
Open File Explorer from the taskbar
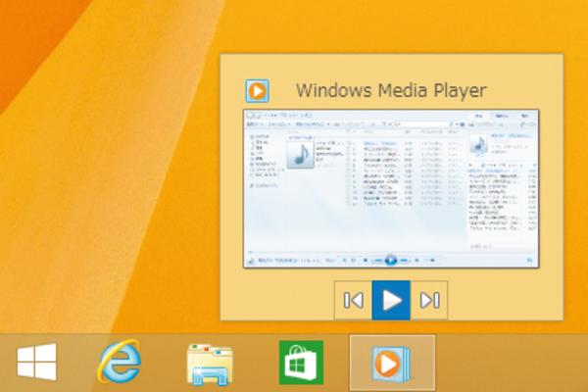click(x=210, y=365)
